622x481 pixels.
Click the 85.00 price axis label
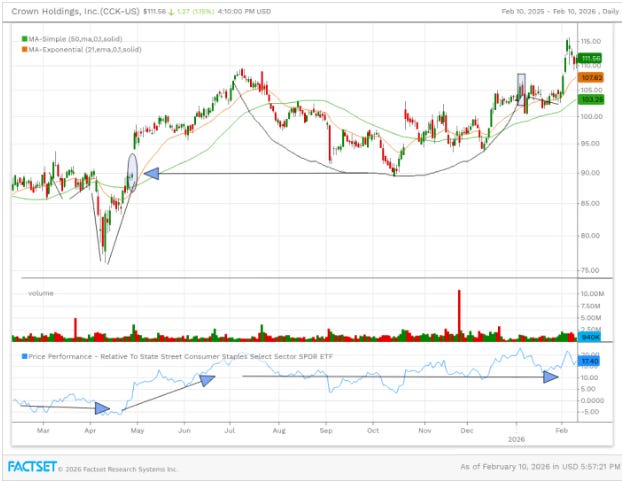[x=590, y=203]
